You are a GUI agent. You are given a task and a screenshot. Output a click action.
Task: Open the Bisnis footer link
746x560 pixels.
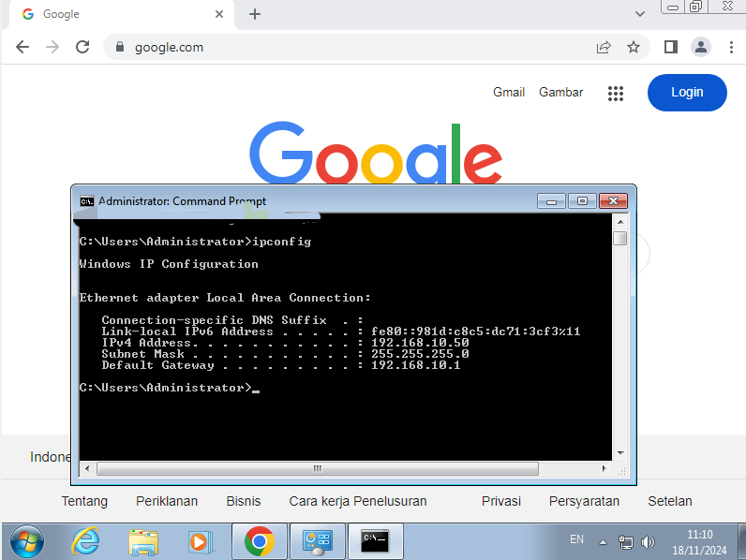tap(243, 501)
